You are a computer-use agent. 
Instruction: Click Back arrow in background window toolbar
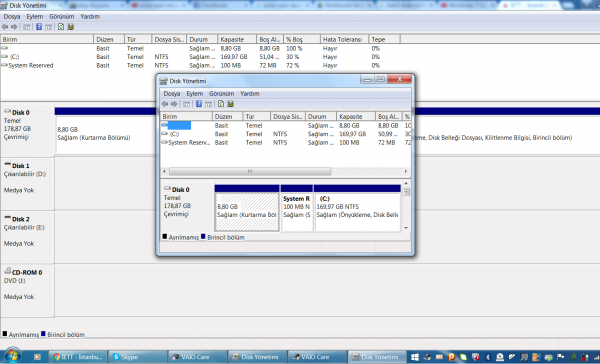tap(5, 27)
